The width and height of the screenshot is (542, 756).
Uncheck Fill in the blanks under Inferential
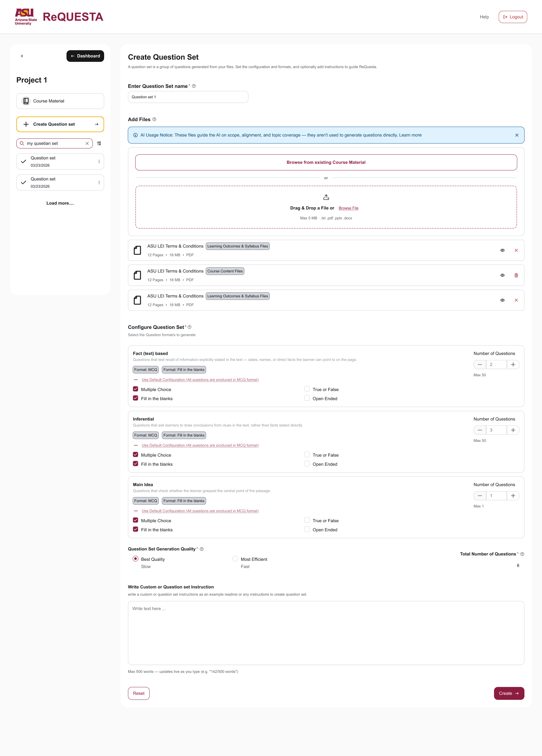point(135,464)
